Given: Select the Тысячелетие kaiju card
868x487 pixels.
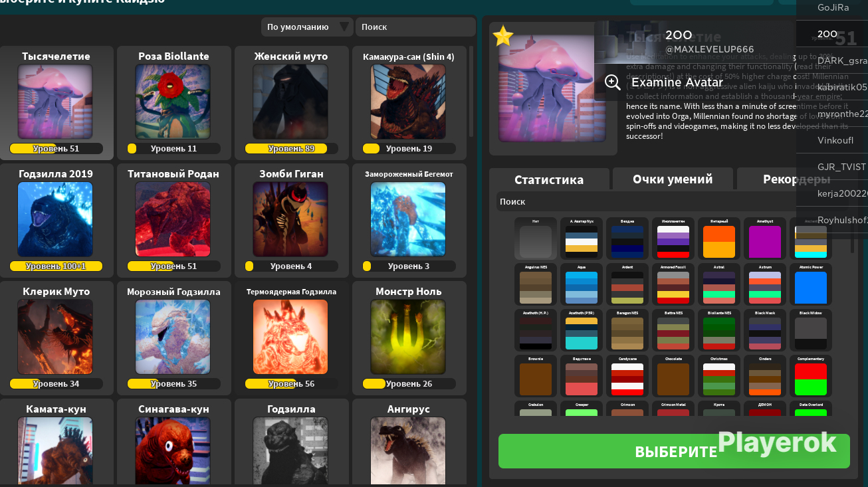Looking at the screenshot, I should point(56,103).
